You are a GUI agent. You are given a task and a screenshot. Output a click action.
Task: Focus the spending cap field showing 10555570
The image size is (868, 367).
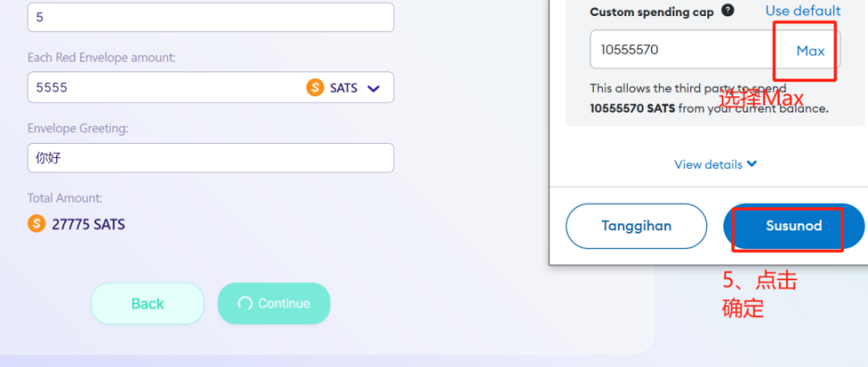click(714, 49)
